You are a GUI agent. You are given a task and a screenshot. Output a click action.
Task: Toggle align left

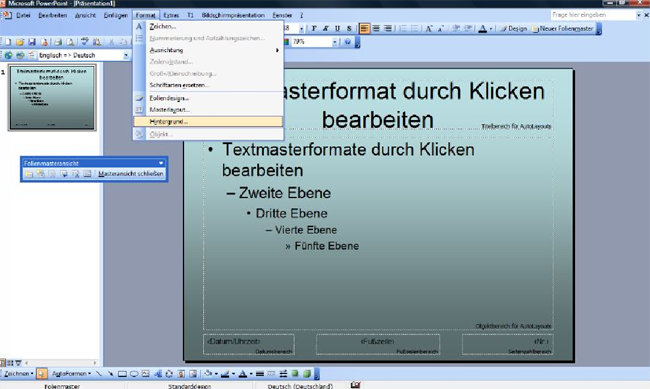364,28
